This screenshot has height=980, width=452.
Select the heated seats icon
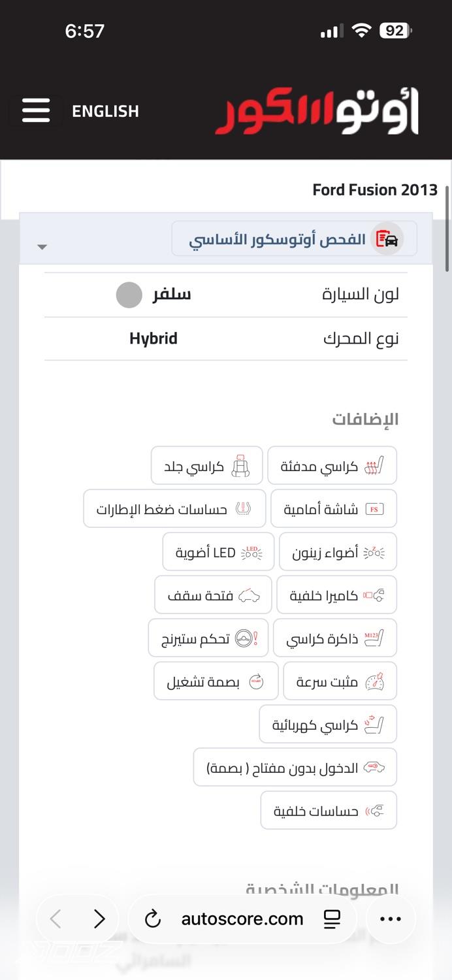373,466
